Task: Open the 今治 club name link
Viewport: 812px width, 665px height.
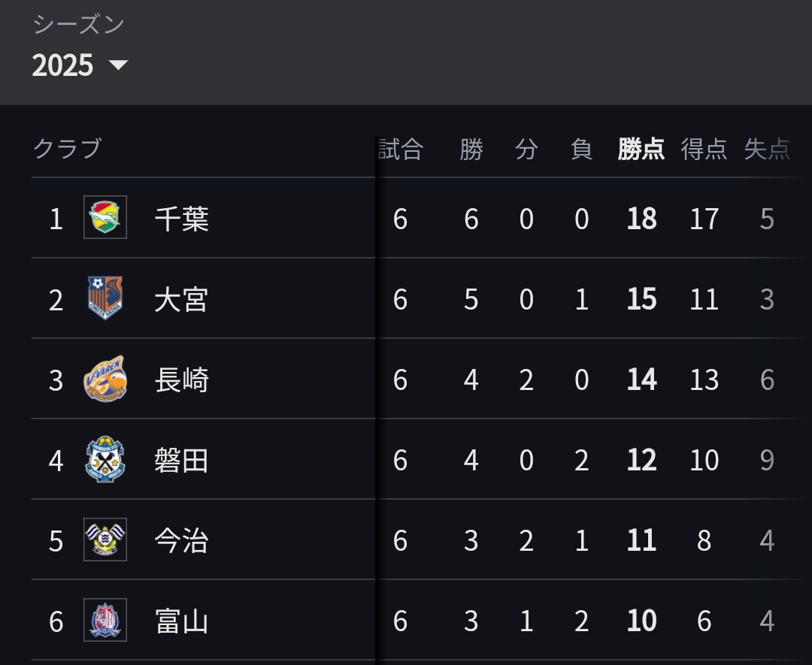Action: [x=182, y=541]
